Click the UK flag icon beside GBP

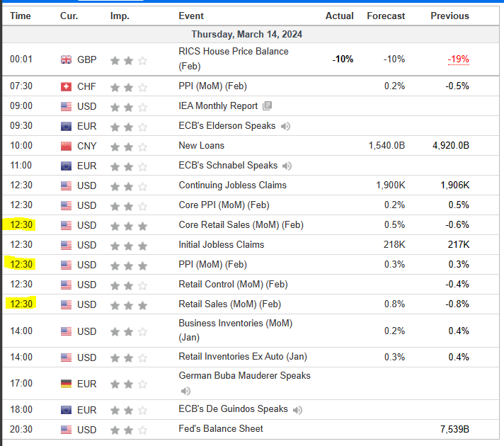pyautogui.click(x=66, y=60)
